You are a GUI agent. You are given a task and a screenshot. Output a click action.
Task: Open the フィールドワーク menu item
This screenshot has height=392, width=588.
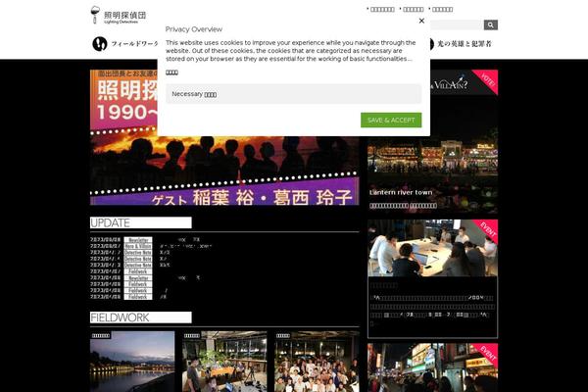(x=134, y=44)
